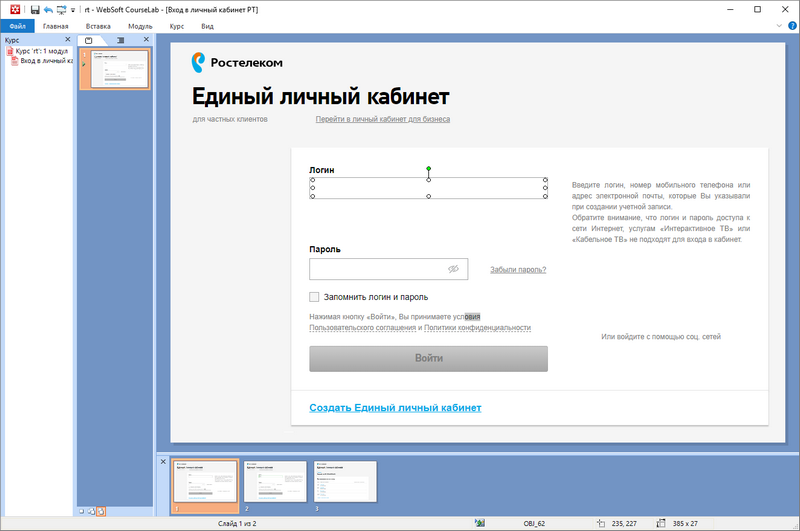Click the size icon in status bar
Screen dimensions: 800x531
(x=661, y=523)
